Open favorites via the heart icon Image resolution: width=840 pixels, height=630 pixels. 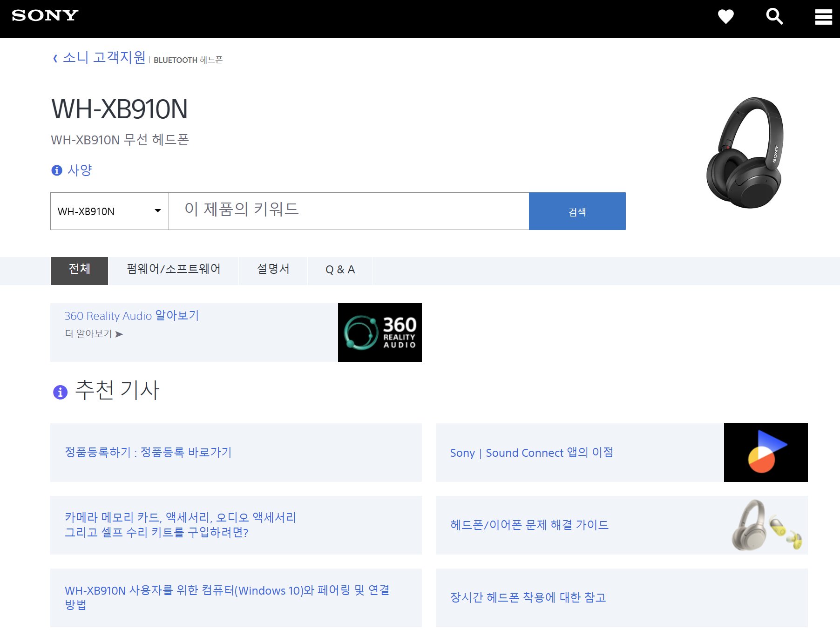point(725,17)
